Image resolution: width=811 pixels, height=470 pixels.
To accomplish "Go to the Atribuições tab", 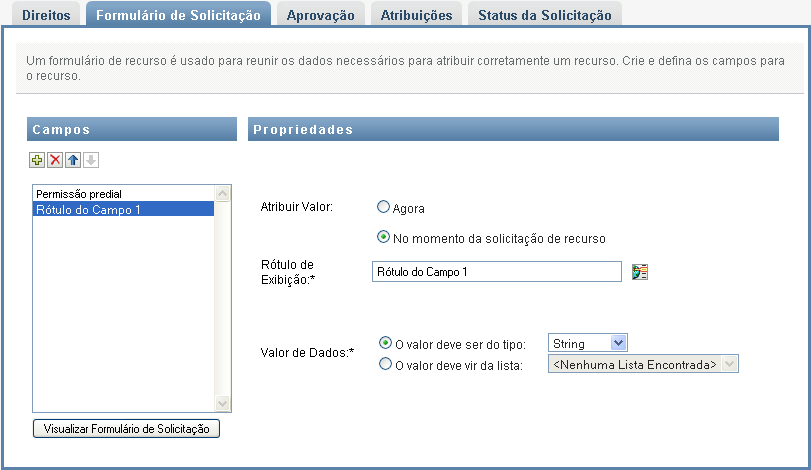I will click(416, 15).
